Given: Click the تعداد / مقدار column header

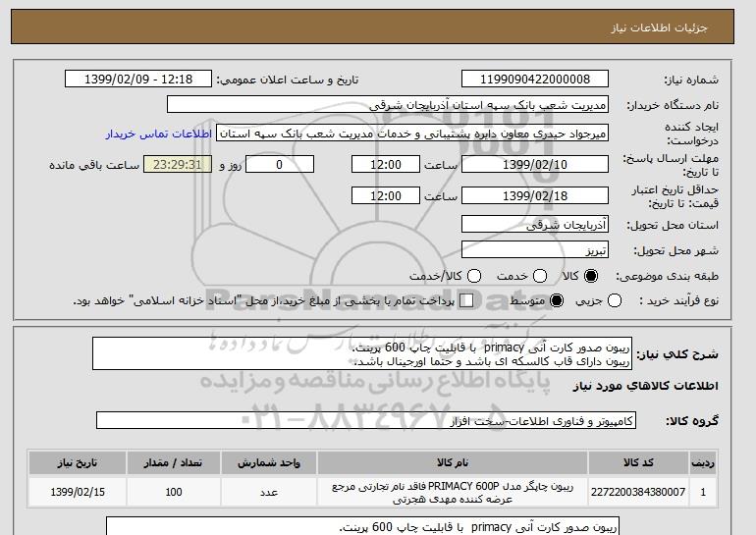Looking at the screenshot, I should (173, 462).
